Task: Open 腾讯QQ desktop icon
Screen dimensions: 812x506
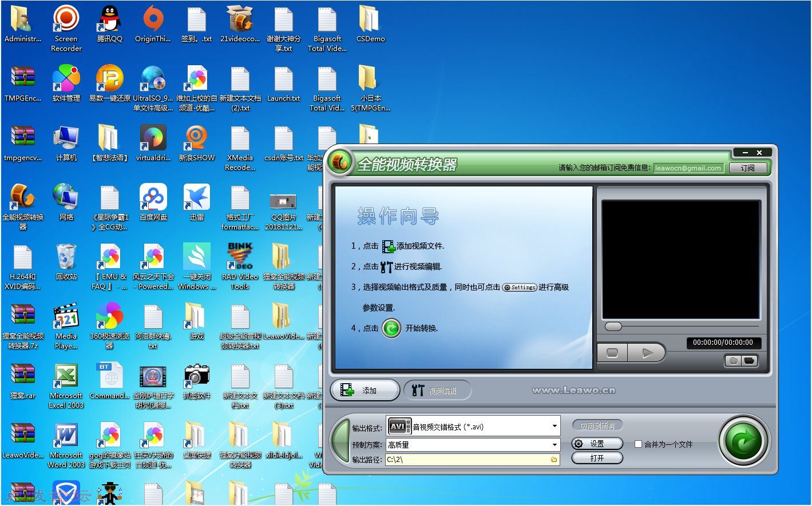Action: tap(109, 24)
